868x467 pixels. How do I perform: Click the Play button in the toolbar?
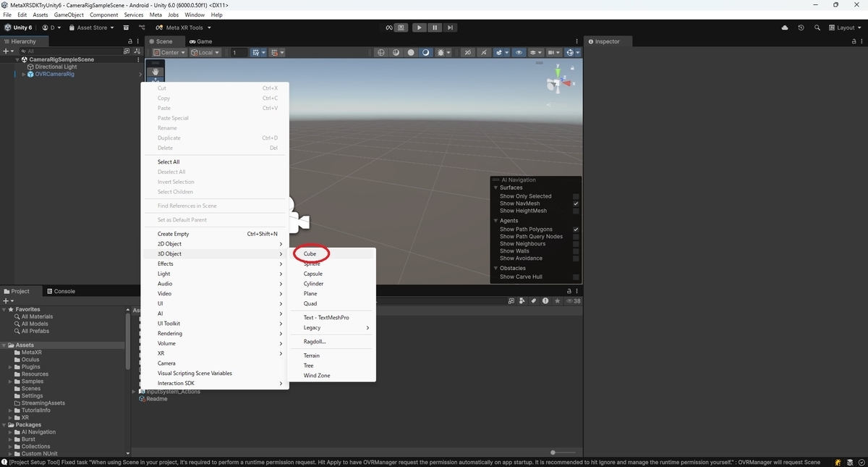[x=420, y=28]
